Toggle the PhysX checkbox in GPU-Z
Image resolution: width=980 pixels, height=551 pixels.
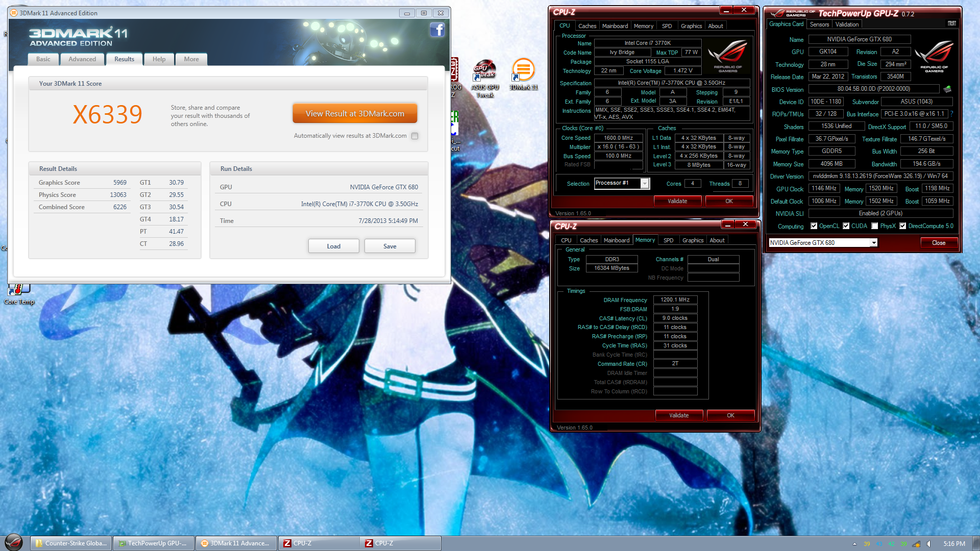(x=875, y=226)
